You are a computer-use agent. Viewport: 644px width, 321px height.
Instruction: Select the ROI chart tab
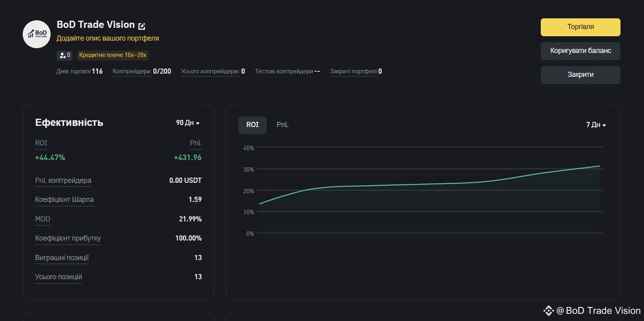coord(252,125)
